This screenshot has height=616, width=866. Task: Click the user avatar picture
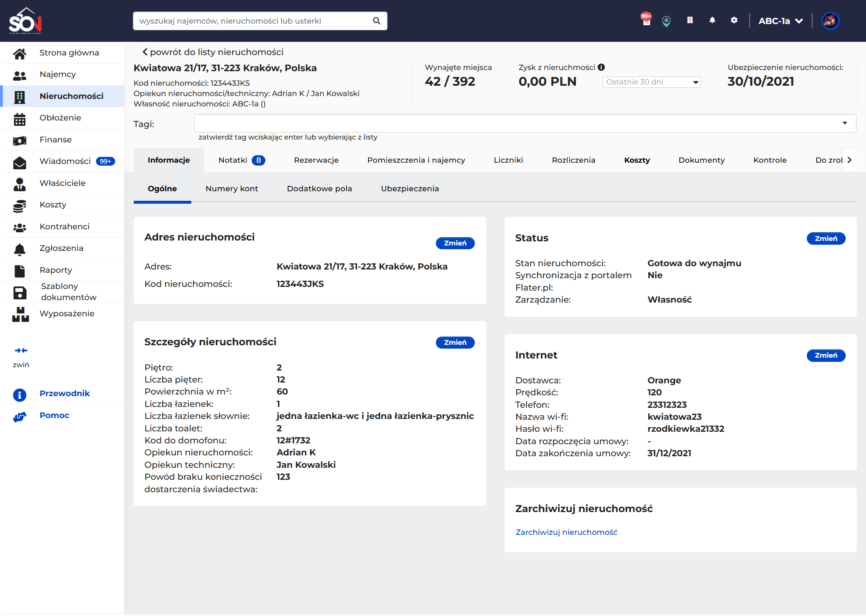[830, 21]
